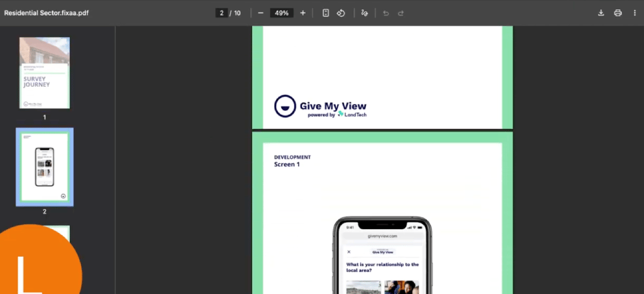This screenshot has width=644, height=294.
Task: Open page 1 Survey Journey thumbnail
Action: (45, 73)
